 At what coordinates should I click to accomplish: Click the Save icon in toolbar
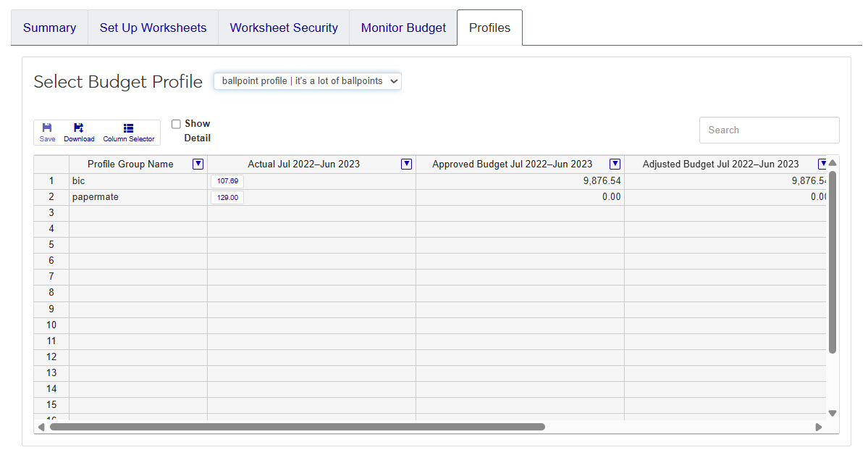tap(47, 133)
